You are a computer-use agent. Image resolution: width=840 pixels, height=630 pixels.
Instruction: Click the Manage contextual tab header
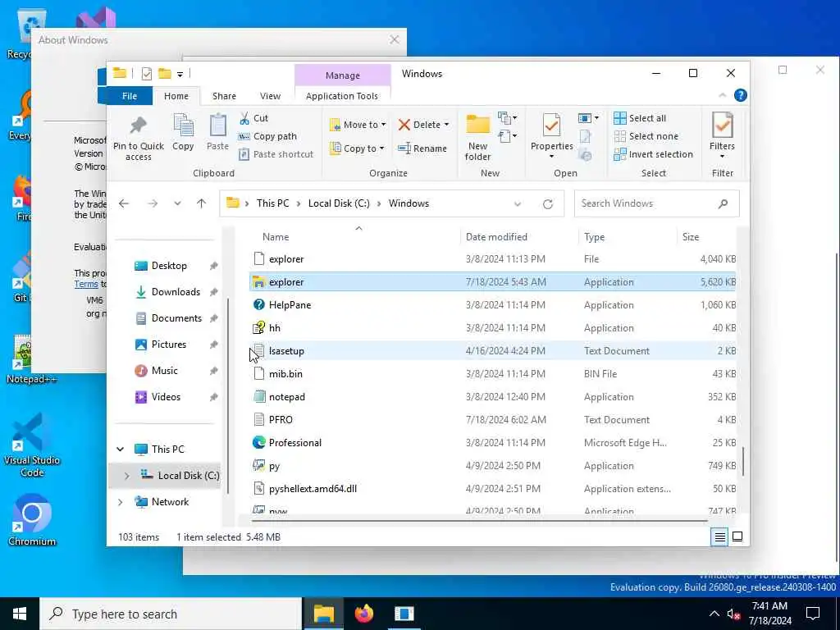pos(343,75)
